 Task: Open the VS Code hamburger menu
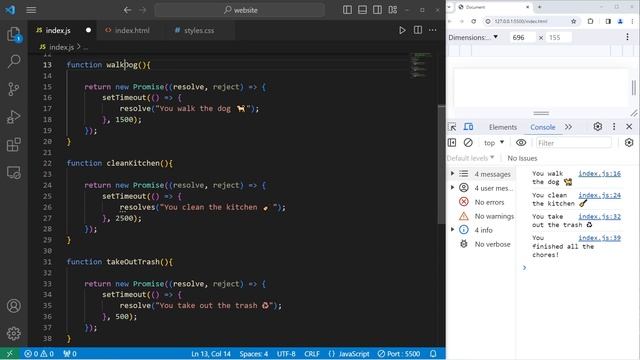click(31, 10)
